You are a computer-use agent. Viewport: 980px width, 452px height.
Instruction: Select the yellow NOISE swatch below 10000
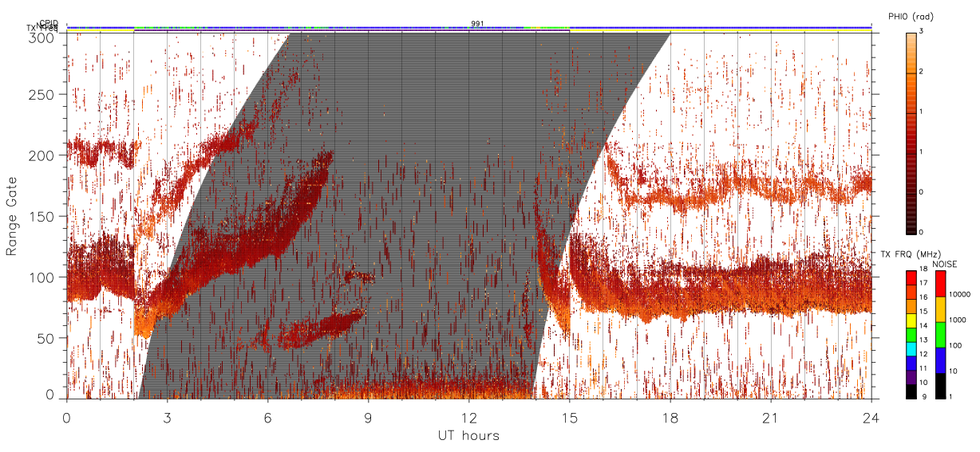pyautogui.click(x=940, y=309)
